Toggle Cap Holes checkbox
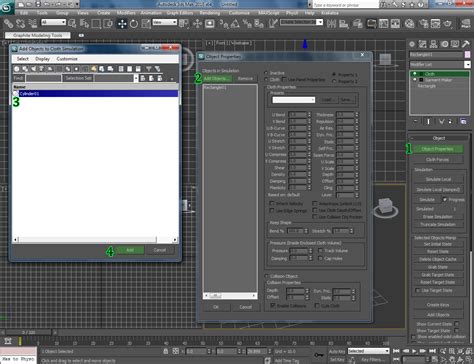 point(320,258)
